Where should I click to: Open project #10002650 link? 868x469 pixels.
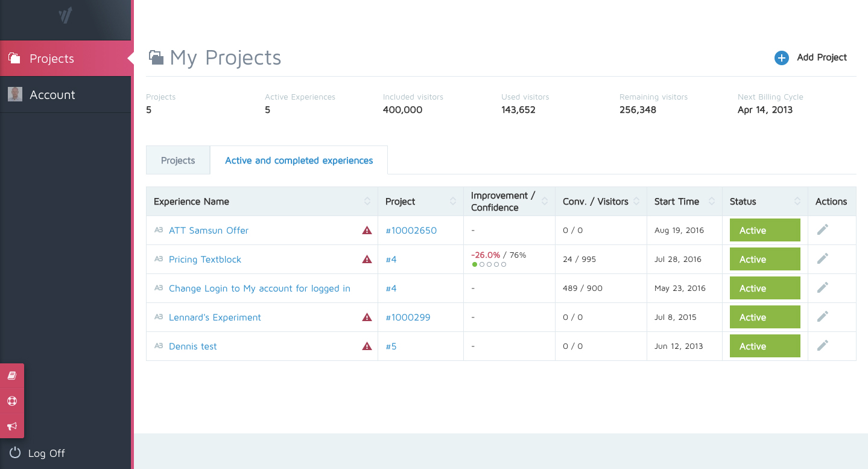(411, 231)
